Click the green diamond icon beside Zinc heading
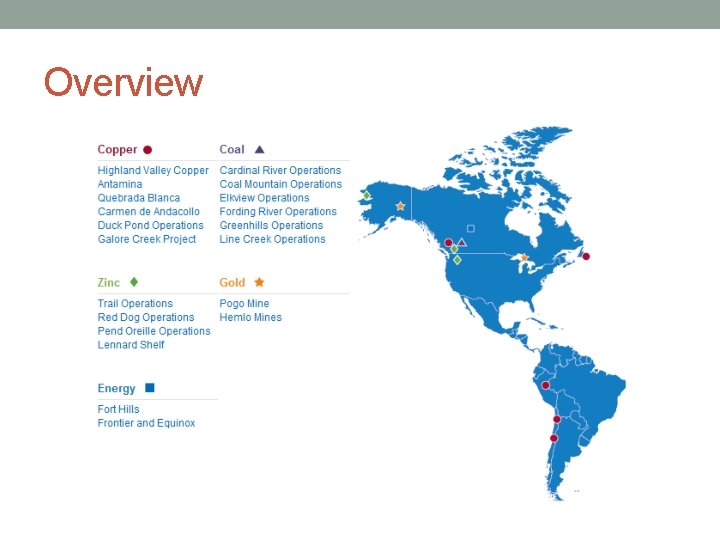The height and width of the screenshot is (540, 720). pyautogui.click(x=134, y=282)
